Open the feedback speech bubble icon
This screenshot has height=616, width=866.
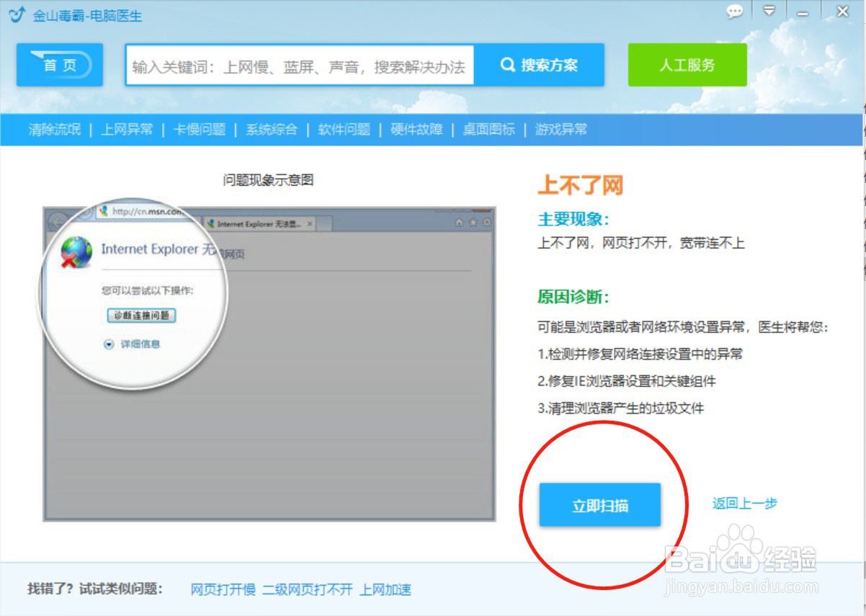click(x=735, y=12)
